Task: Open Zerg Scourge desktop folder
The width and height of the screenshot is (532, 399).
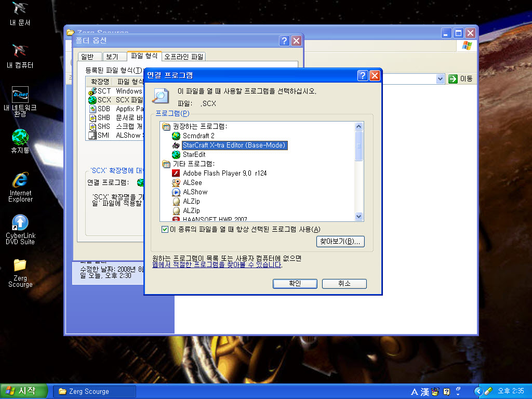Action: [20, 273]
